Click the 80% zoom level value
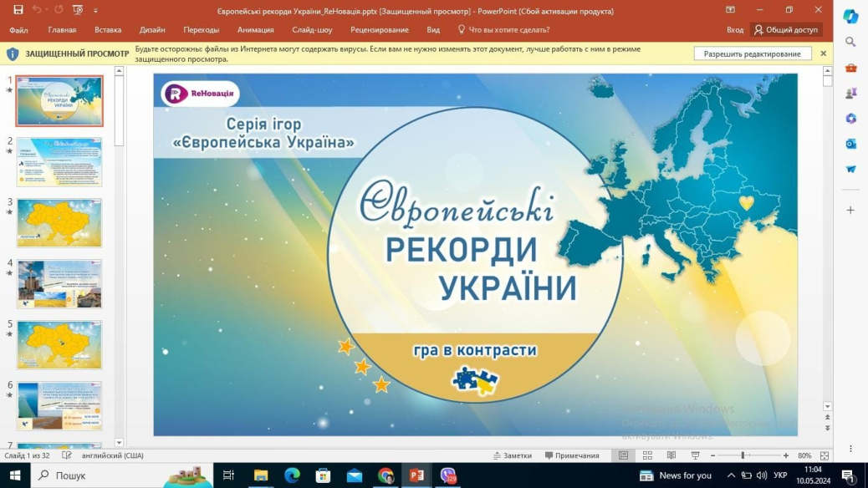 pos(804,455)
